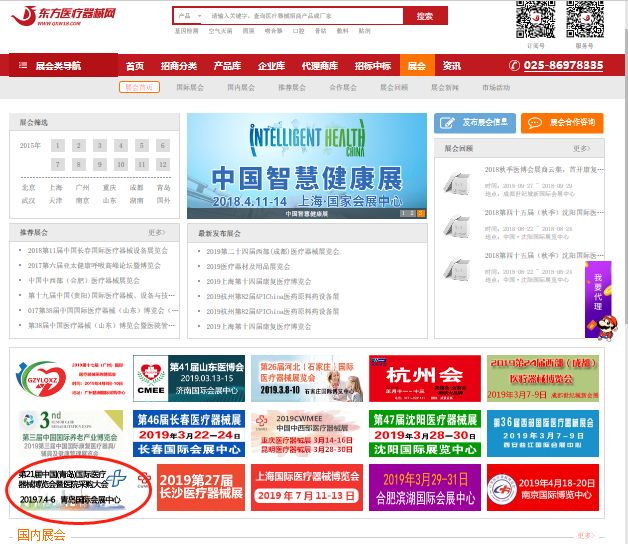Filter exhibitions by month 6

click(163, 145)
